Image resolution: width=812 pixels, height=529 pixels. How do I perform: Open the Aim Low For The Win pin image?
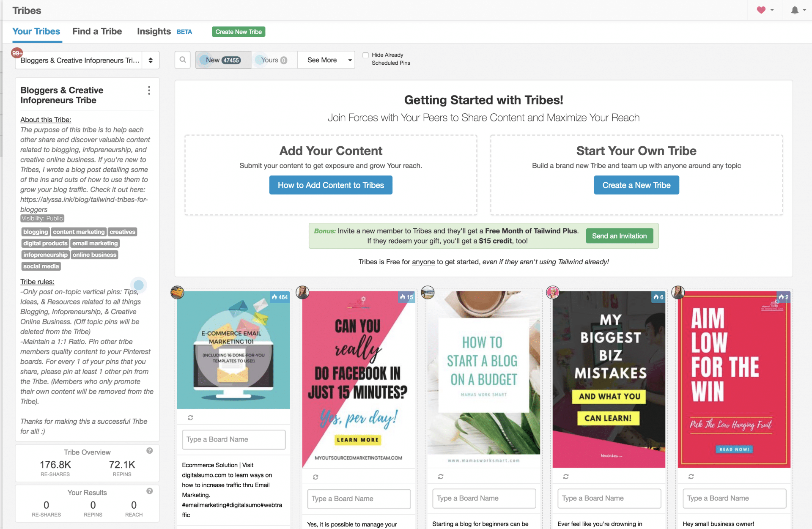pyautogui.click(x=734, y=379)
